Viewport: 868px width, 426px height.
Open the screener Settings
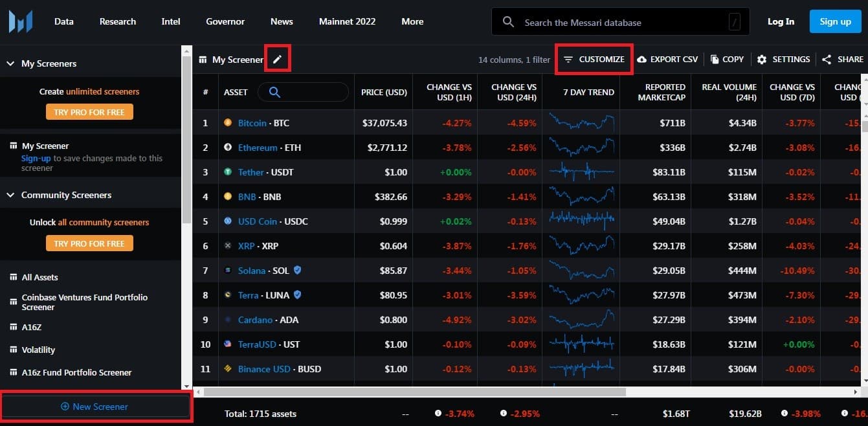(783, 59)
